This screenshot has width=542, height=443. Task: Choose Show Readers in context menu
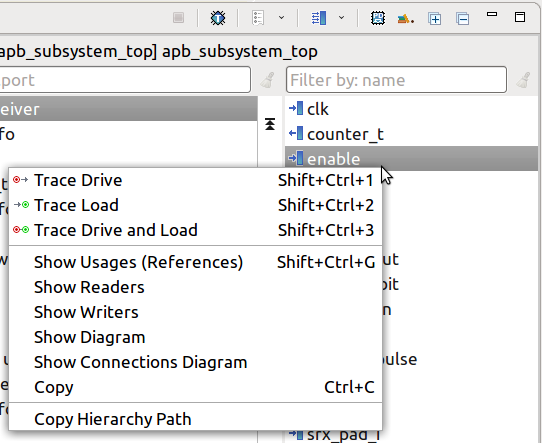[x=195, y=287]
